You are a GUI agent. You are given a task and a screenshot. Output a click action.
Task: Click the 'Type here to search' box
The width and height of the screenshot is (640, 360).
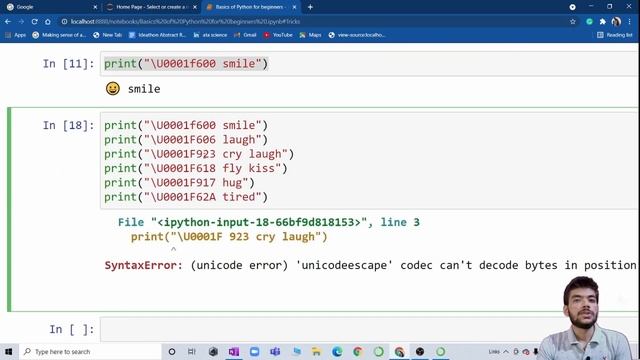pos(91,351)
